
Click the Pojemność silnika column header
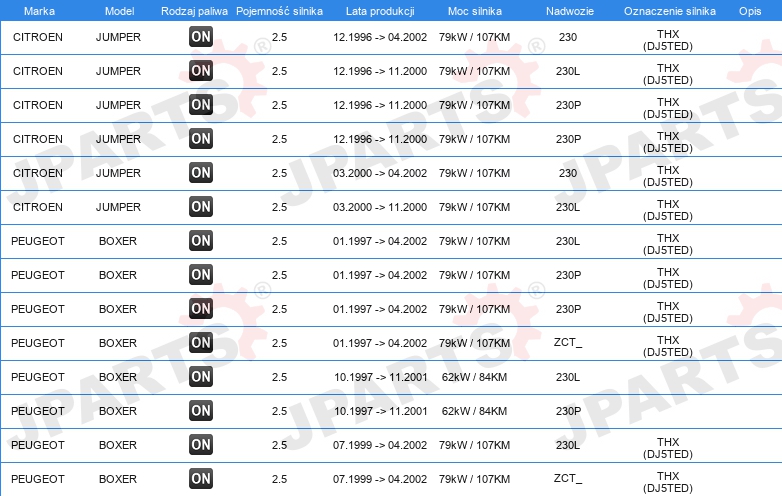click(279, 11)
